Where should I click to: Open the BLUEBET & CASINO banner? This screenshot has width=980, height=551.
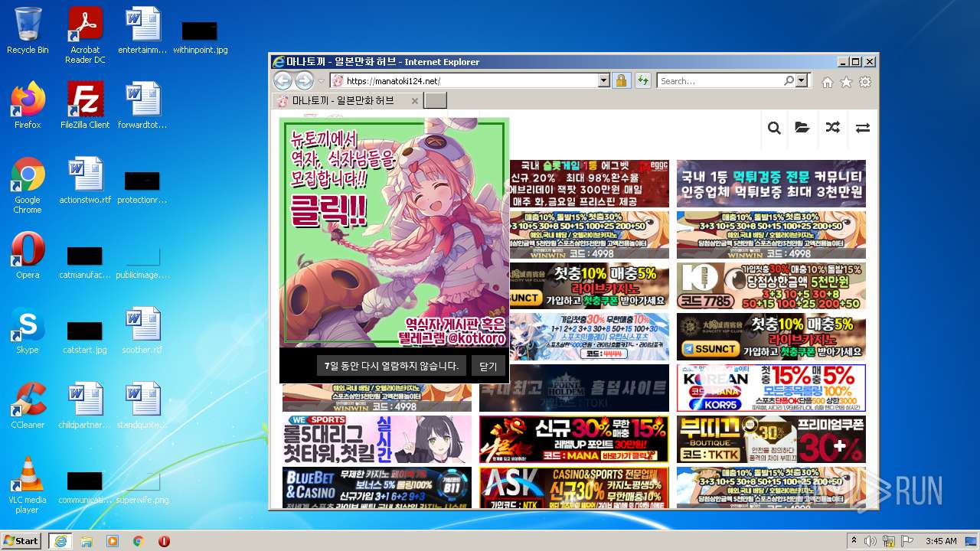click(x=377, y=487)
